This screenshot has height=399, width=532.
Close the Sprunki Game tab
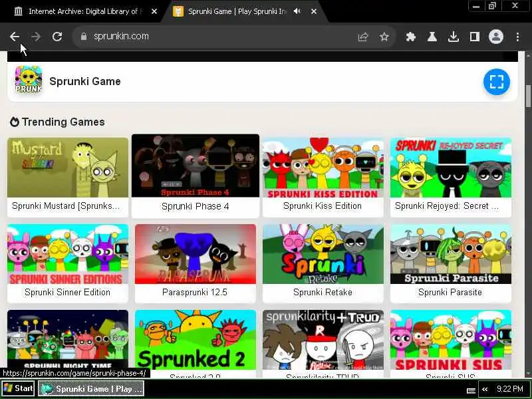(314, 11)
